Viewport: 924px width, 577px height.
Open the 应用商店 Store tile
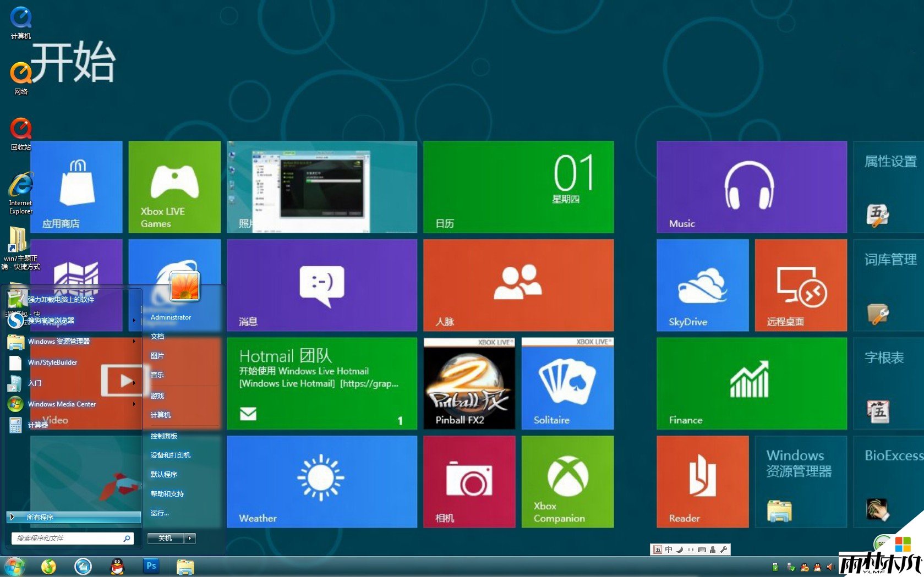click(x=76, y=187)
